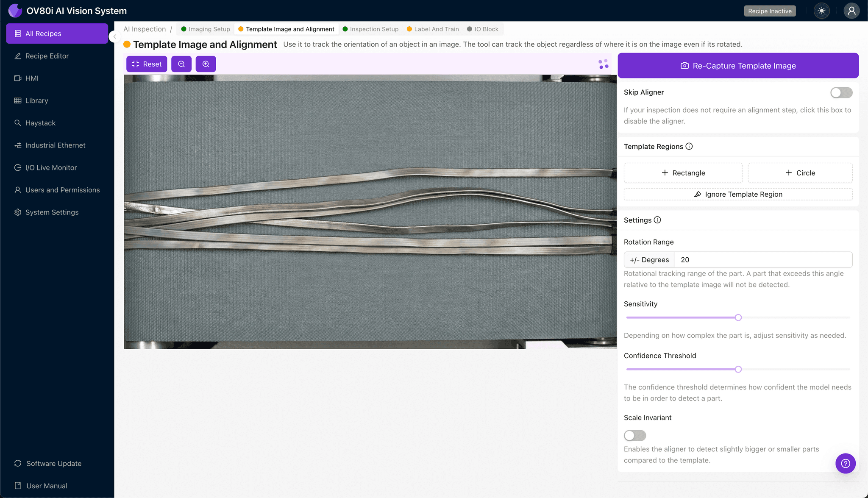Click the Reset view button

click(147, 64)
